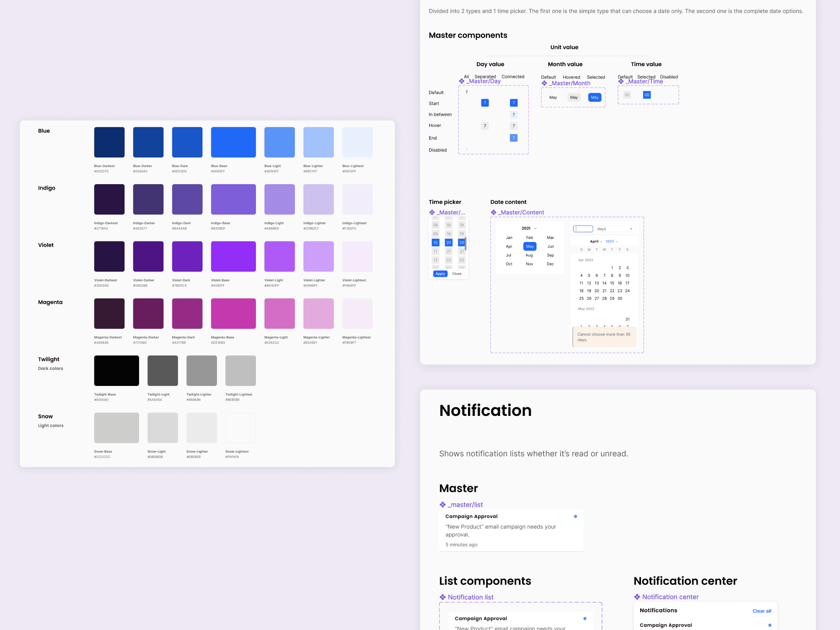Select the highlighted May month chip
This screenshot has width=840, height=630.
tap(595, 98)
